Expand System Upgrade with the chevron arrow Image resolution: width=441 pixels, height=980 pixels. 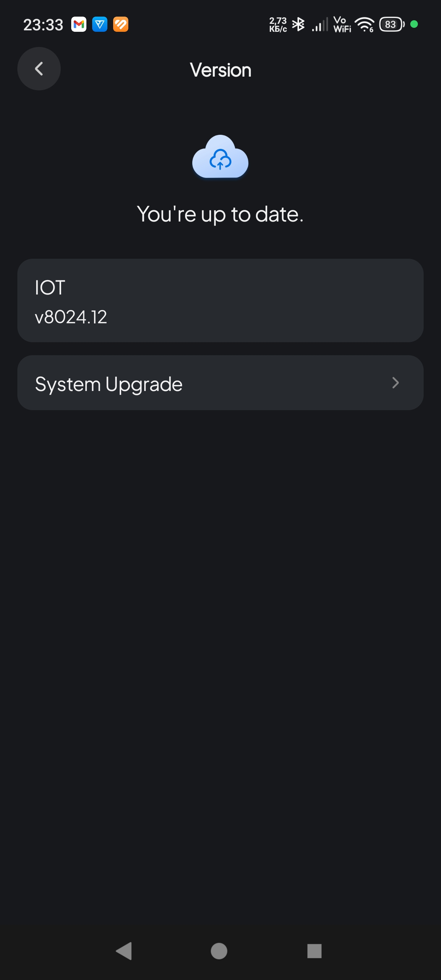pos(395,383)
